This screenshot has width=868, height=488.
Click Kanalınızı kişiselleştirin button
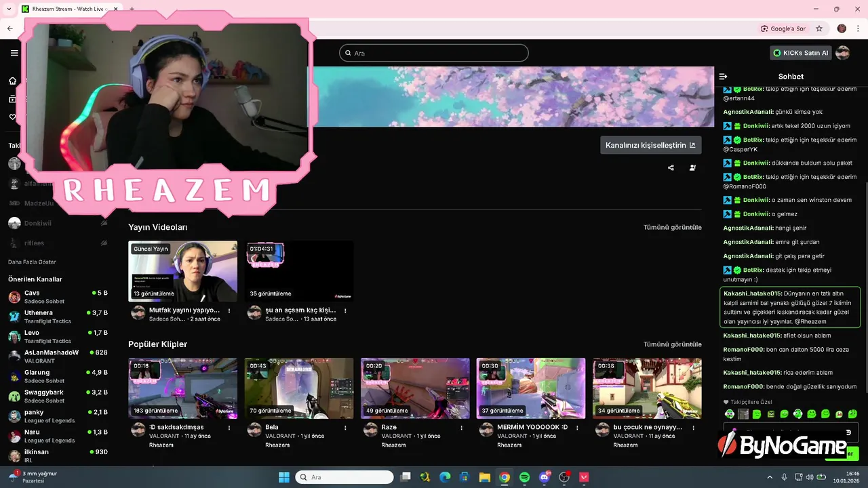click(650, 145)
